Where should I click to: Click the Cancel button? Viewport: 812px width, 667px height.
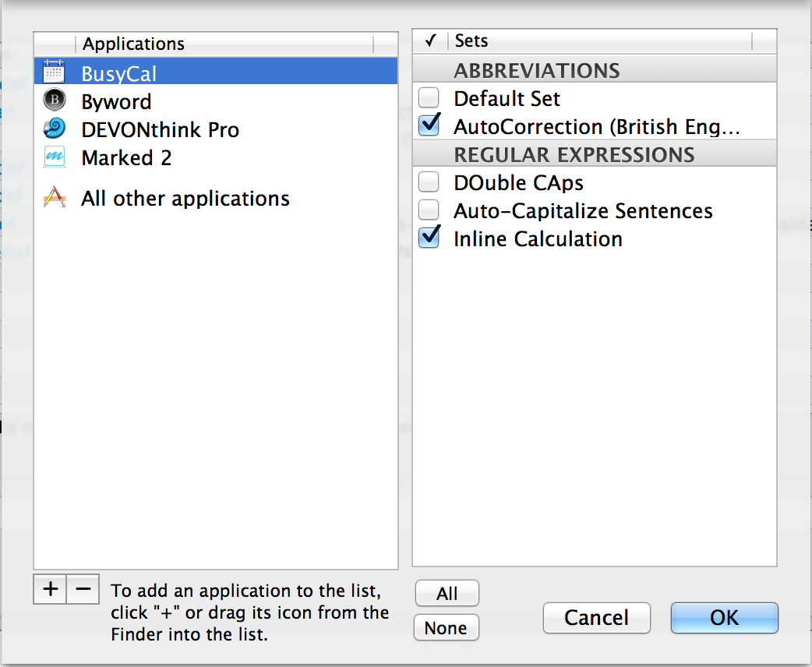tap(597, 617)
